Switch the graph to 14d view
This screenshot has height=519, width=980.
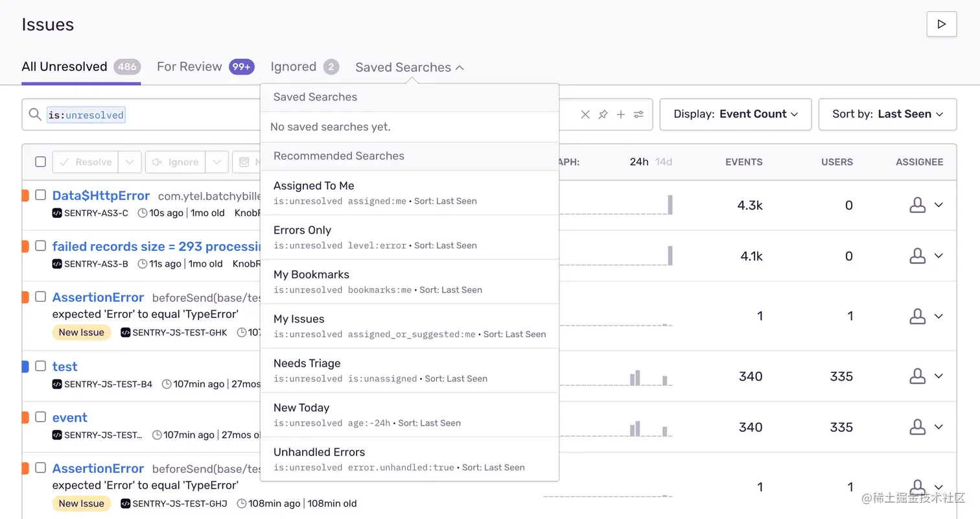tap(664, 162)
